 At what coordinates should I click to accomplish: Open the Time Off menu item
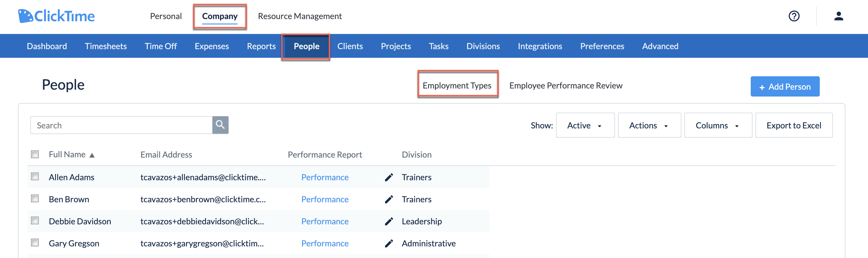click(161, 46)
